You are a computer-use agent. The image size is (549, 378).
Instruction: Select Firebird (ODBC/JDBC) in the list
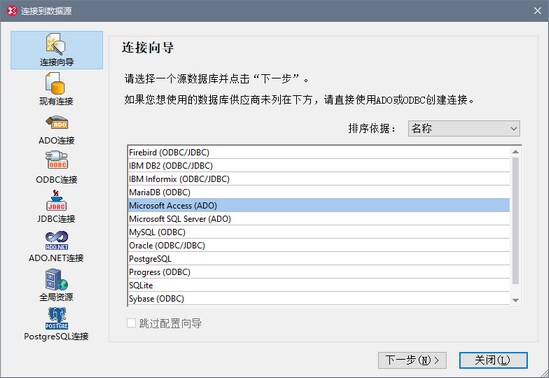click(319, 153)
